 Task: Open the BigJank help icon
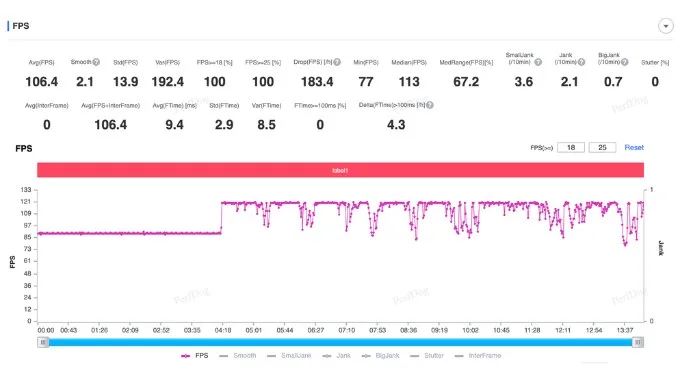pos(624,62)
